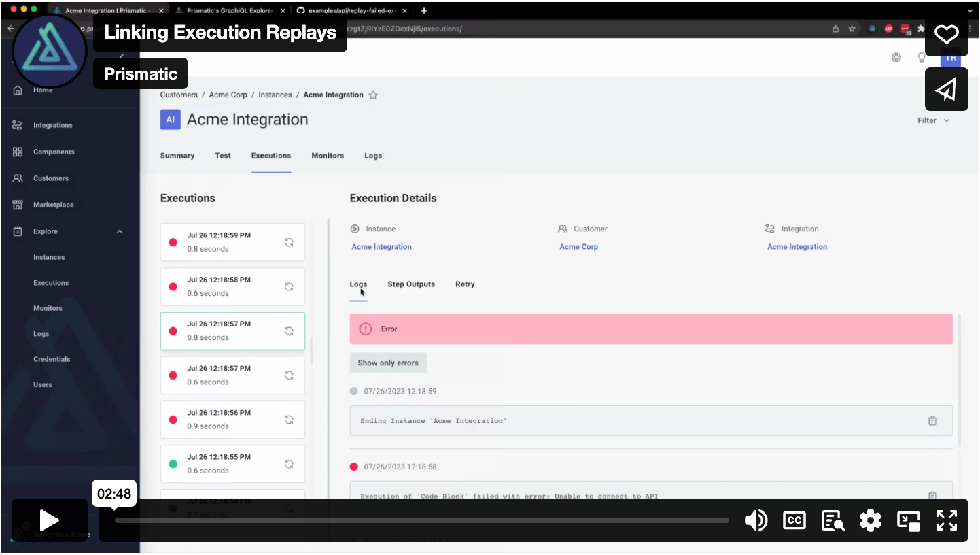
Task: Switch to Prismatic's GraphiQL Explorer browser tab
Action: [x=231, y=11]
